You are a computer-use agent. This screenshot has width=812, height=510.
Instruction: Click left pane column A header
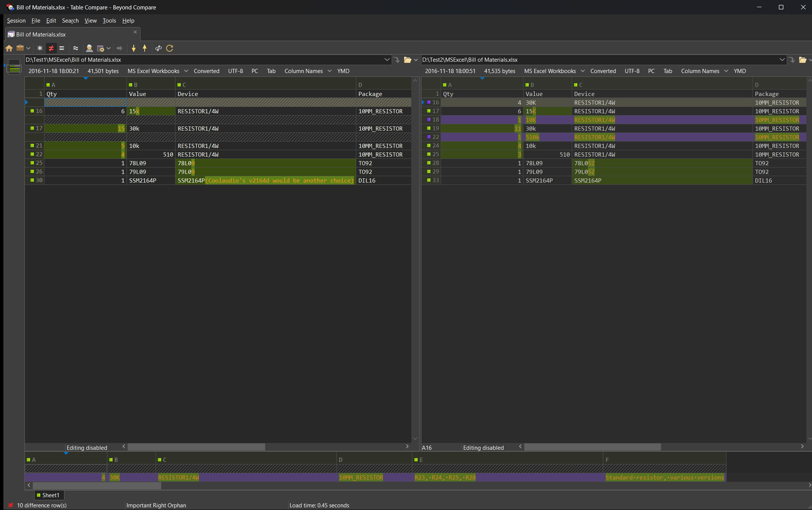point(85,85)
